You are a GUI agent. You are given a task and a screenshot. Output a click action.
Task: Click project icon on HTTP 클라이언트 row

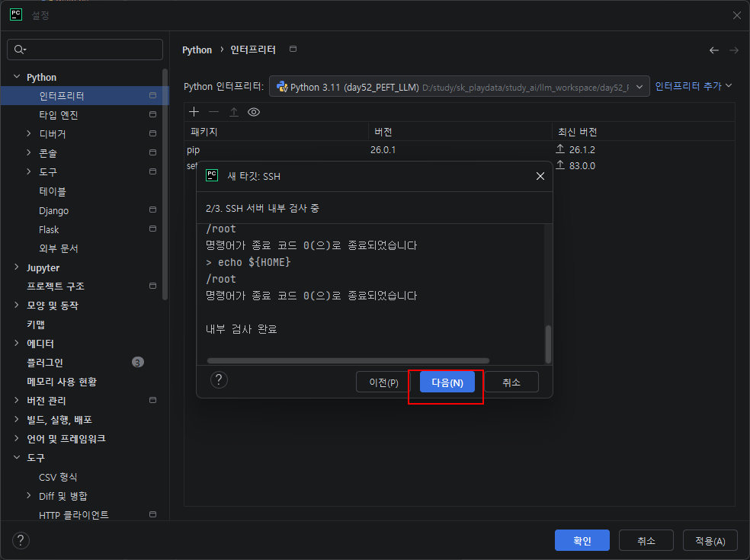(x=152, y=514)
